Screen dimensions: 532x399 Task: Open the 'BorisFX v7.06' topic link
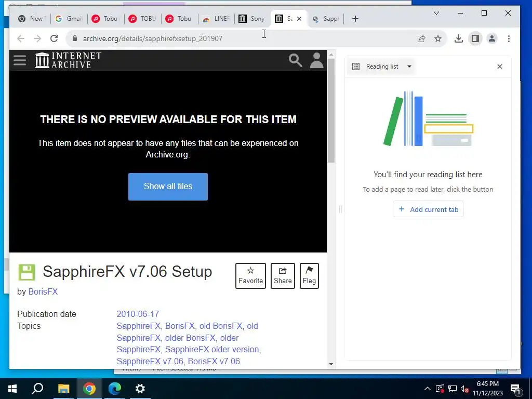tap(214, 361)
